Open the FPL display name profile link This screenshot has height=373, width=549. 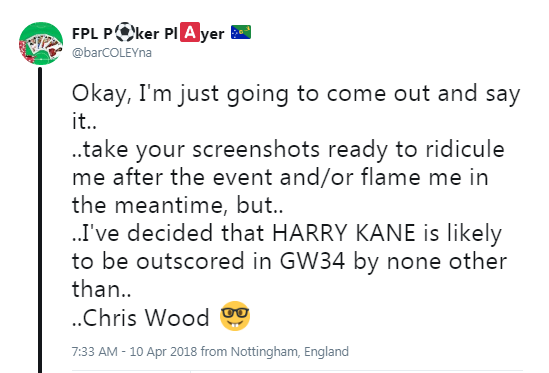161,33
